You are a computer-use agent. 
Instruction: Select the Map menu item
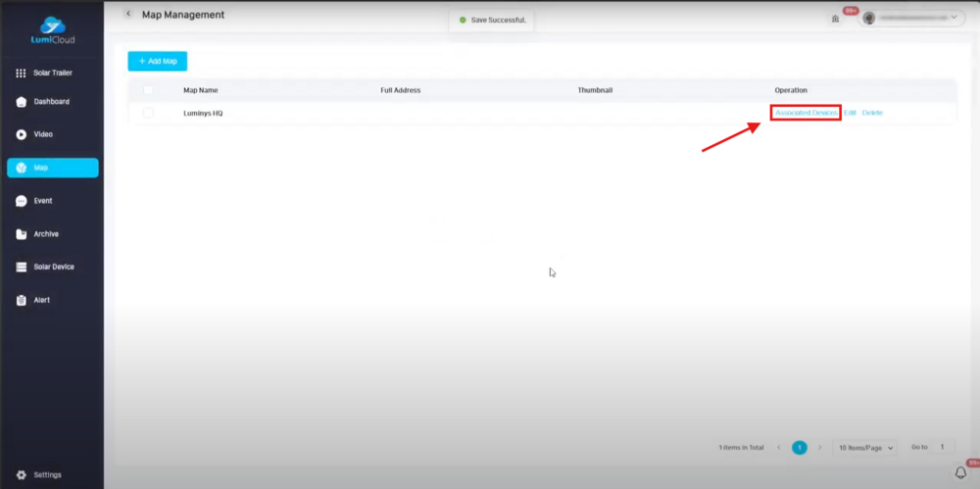tap(52, 168)
